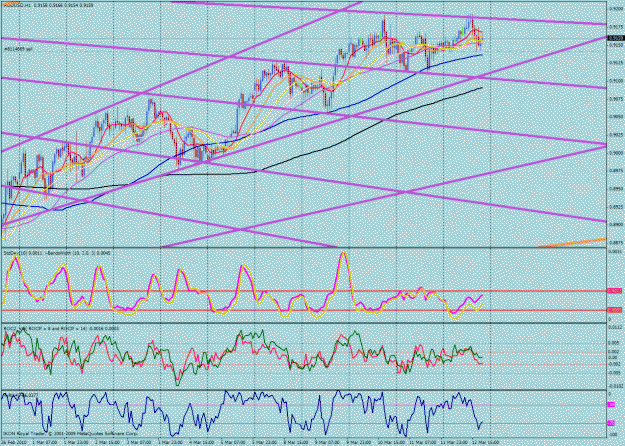Viewport: 625px width, 446px height.
Task: Click the '12 Mar 15:00' time axis label
Action: [485, 442]
